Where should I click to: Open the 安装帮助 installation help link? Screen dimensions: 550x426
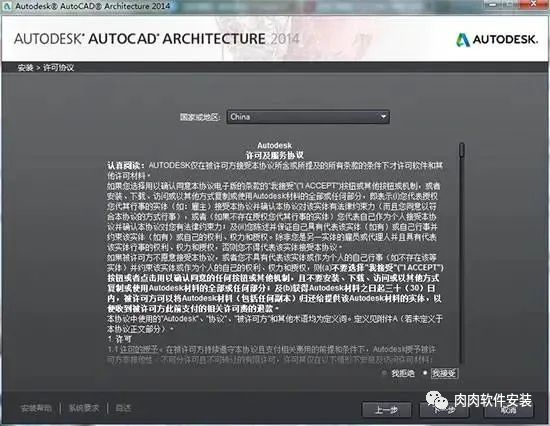point(36,408)
